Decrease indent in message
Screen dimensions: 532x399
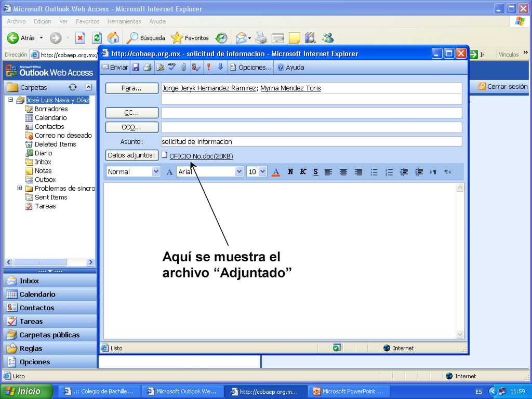click(404, 172)
